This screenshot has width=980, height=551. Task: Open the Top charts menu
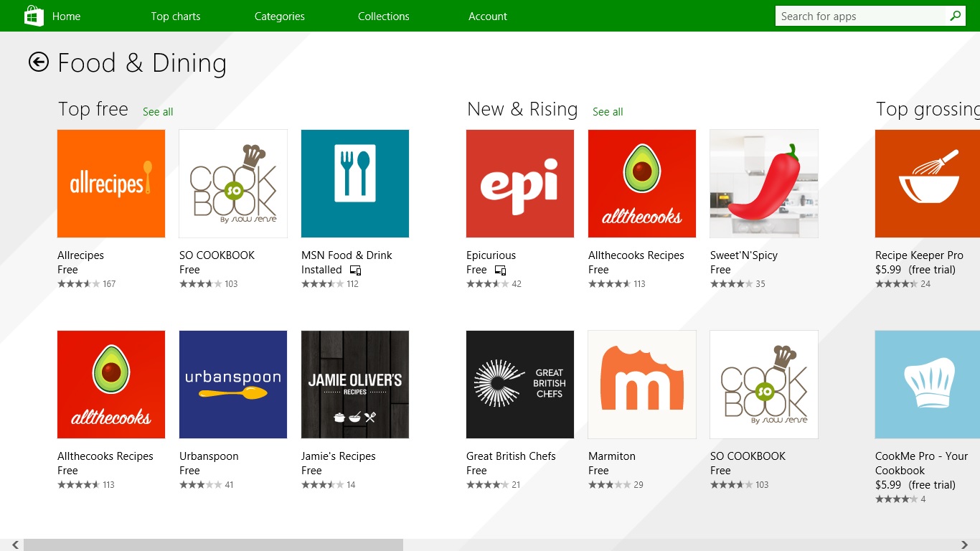[176, 16]
